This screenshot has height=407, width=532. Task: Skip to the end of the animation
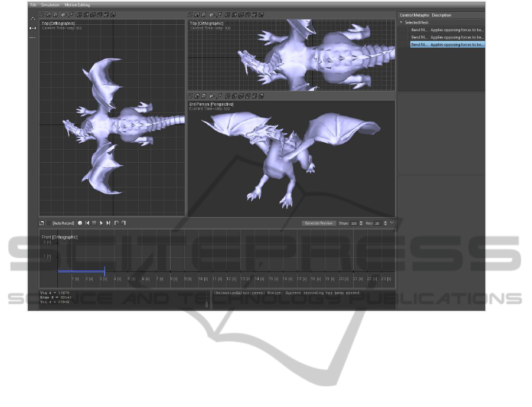click(x=109, y=224)
